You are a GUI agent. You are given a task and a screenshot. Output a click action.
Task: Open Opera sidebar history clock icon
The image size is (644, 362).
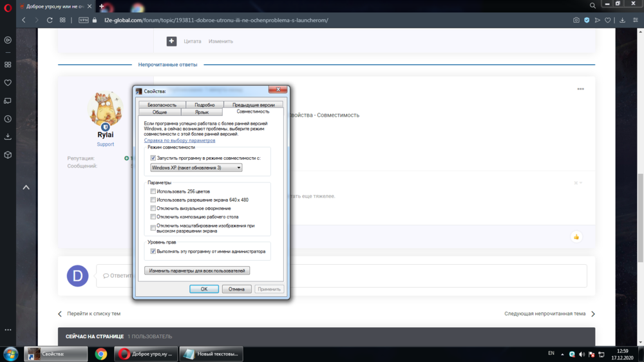[x=8, y=119]
